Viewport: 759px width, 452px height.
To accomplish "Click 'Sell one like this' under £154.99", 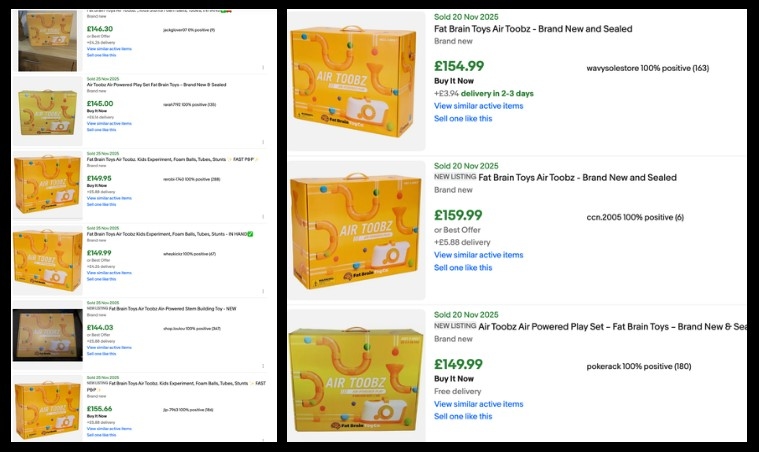I will tap(463, 118).
